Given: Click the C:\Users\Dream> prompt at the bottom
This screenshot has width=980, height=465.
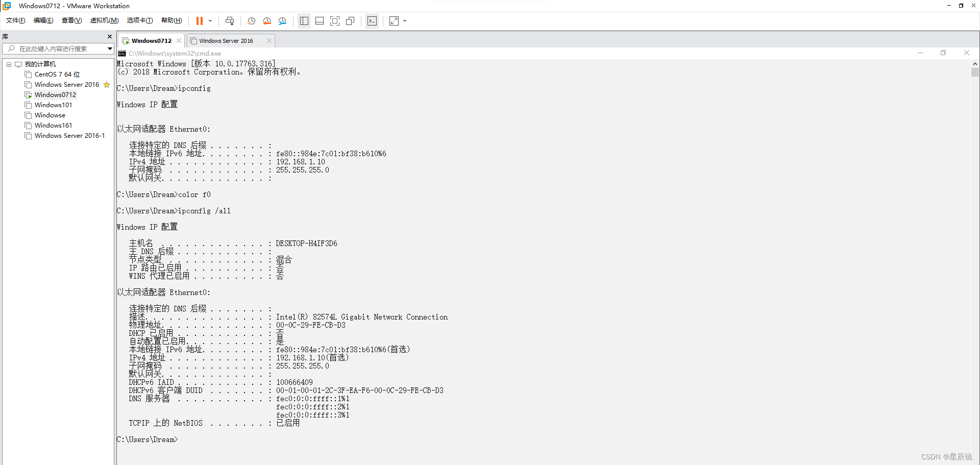Looking at the screenshot, I should click(147, 439).
